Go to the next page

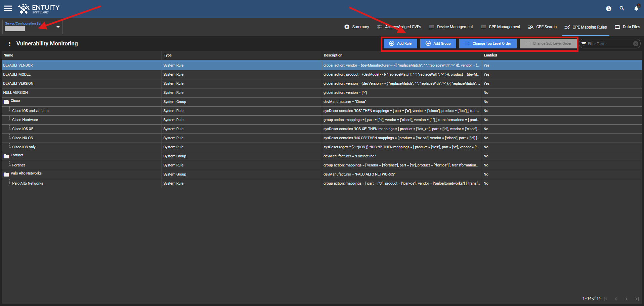click(x=627, y=299)
